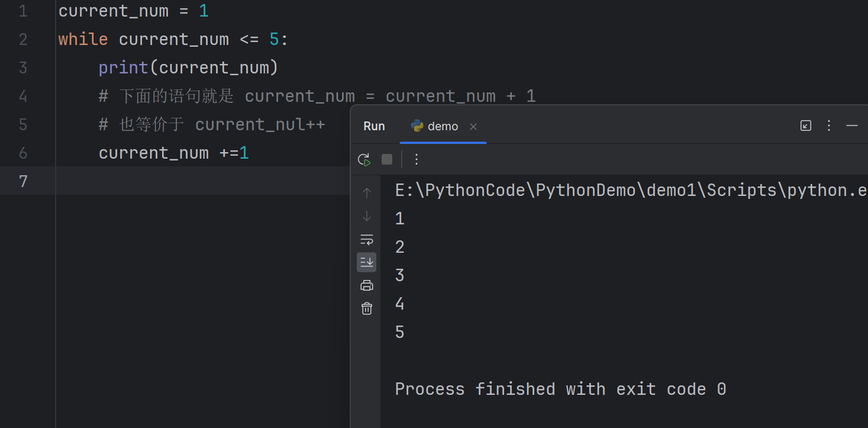Stop the running process
This screenshot has height=428, width=868.
387,159
